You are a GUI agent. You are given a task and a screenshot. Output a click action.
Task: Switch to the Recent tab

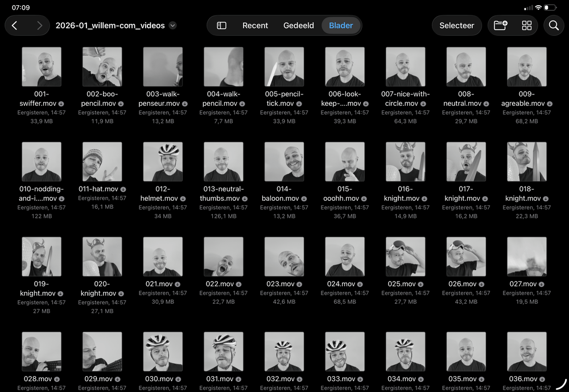[255, 25]
